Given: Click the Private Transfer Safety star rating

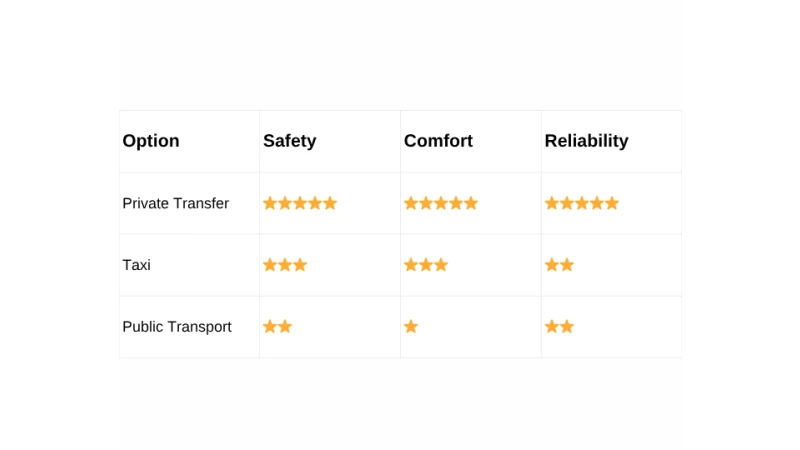Looking at the screenshot, I should click(x=300, y=203).
